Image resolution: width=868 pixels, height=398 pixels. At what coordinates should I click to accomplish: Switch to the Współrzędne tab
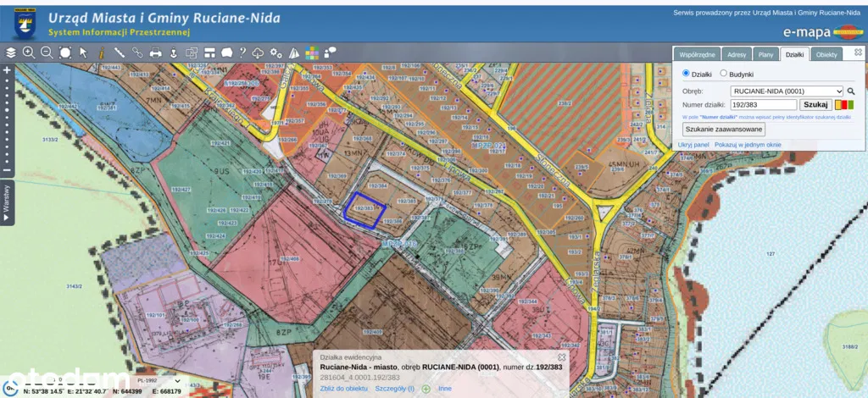coord(697,54)
